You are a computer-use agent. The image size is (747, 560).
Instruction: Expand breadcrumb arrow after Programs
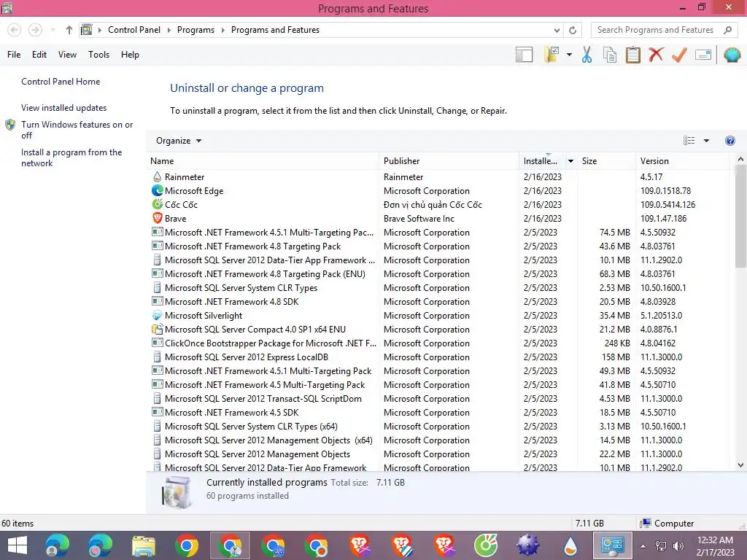click(x=222, y=30)
